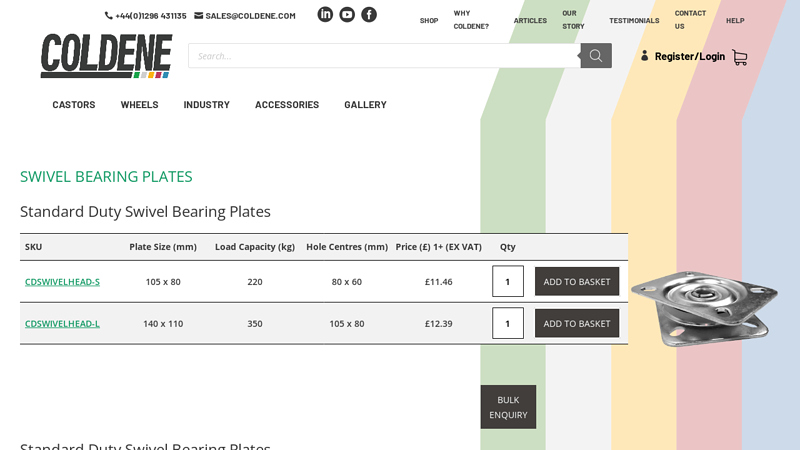800x450 pixels.
Task: Email sales@coldene.com from the header
Action: [245, 16]
